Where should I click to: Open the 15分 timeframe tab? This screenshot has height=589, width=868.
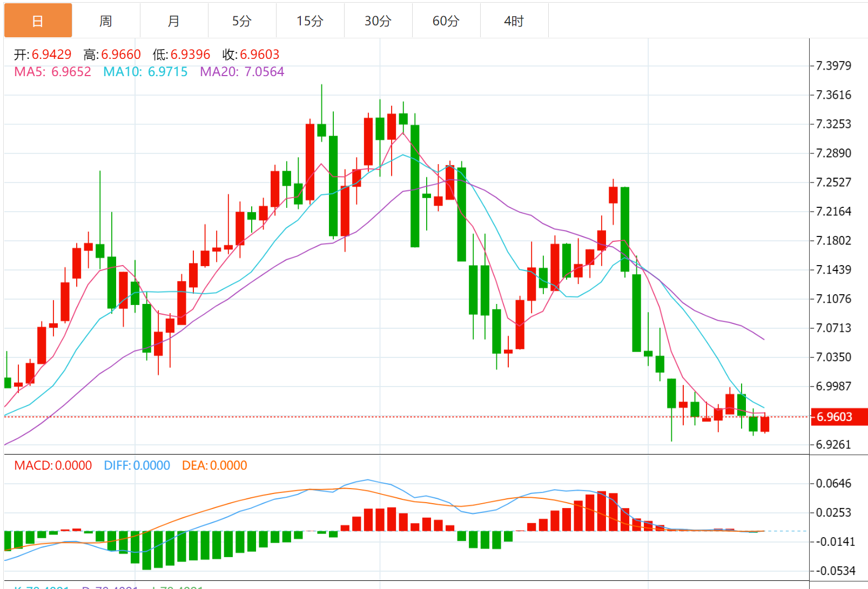pos(310,21)
